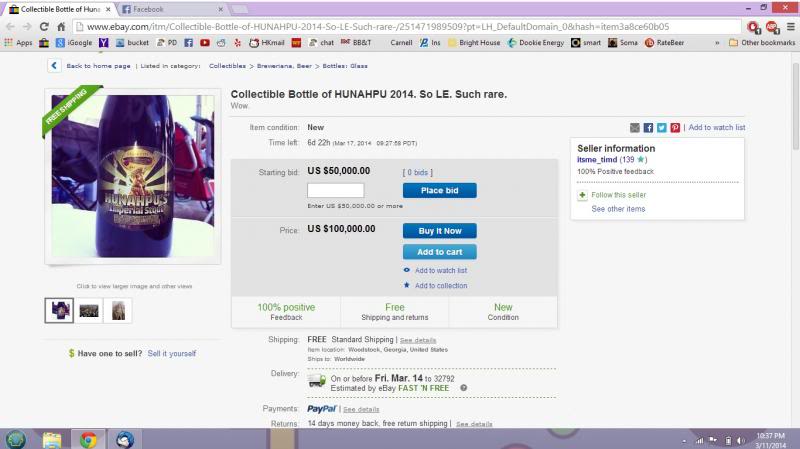Open Other bookmarks folder
The image size is (800, 449).
[762, 43]
